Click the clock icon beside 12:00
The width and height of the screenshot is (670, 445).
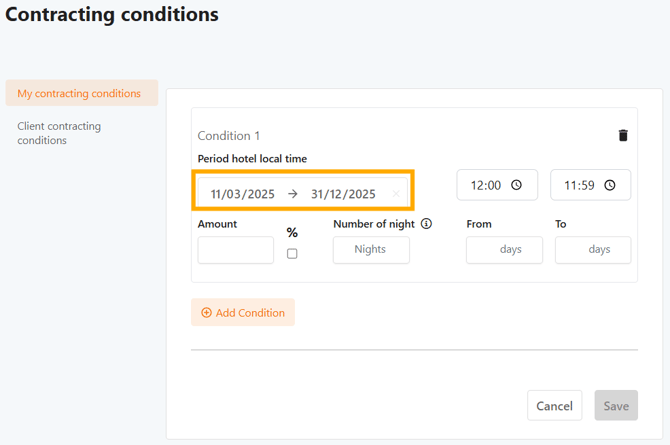coord(516,185)
